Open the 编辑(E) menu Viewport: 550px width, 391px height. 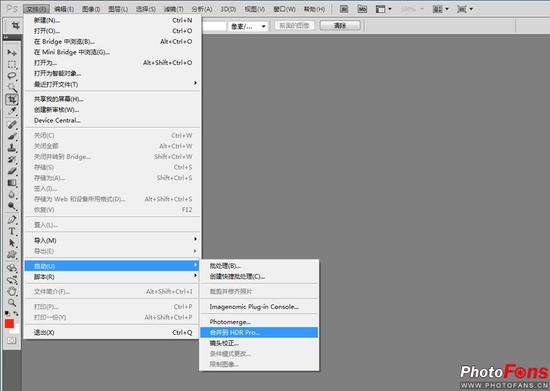64,9
